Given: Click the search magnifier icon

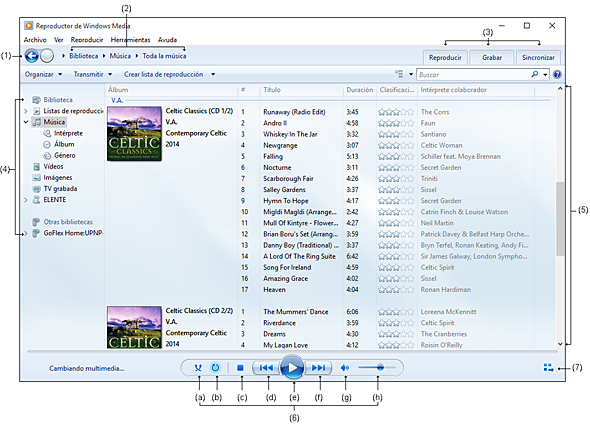Looking at the screenshot, I should coord(535,74).
